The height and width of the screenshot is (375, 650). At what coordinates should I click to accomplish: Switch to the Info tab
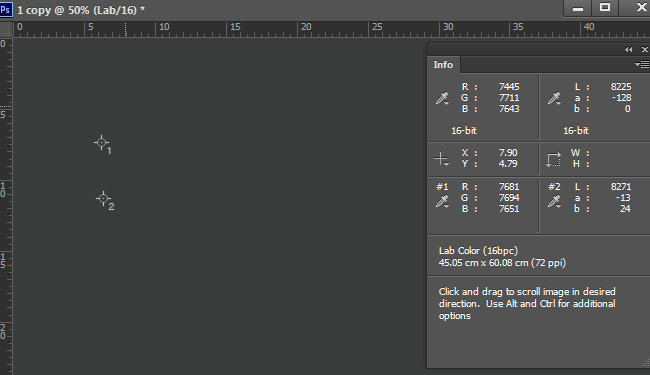443,65
